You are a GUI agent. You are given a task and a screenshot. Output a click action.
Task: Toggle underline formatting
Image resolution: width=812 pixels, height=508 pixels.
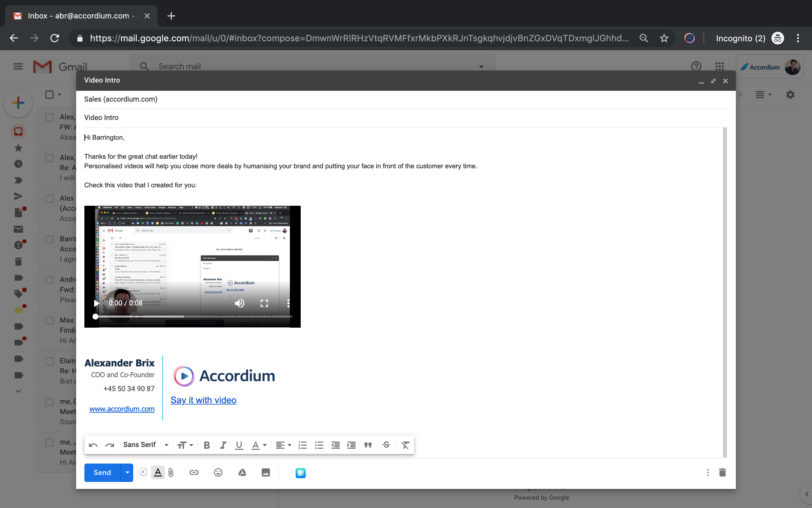click(239, 445)
